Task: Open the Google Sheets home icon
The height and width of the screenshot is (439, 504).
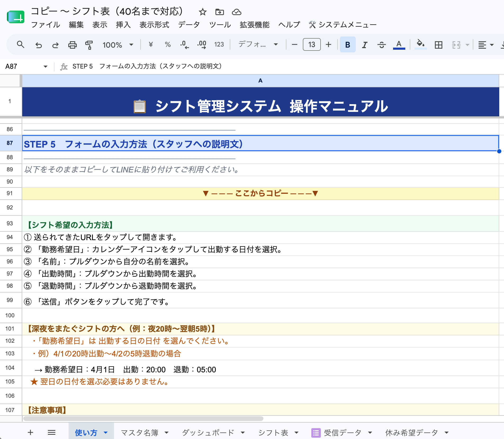Action: [x=16, y=17]
